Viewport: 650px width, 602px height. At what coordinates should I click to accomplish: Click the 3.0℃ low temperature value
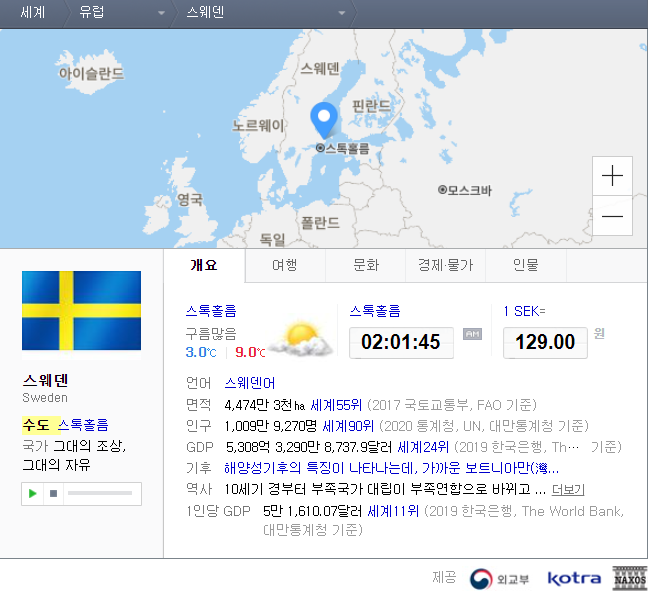(x=201, y=352)
